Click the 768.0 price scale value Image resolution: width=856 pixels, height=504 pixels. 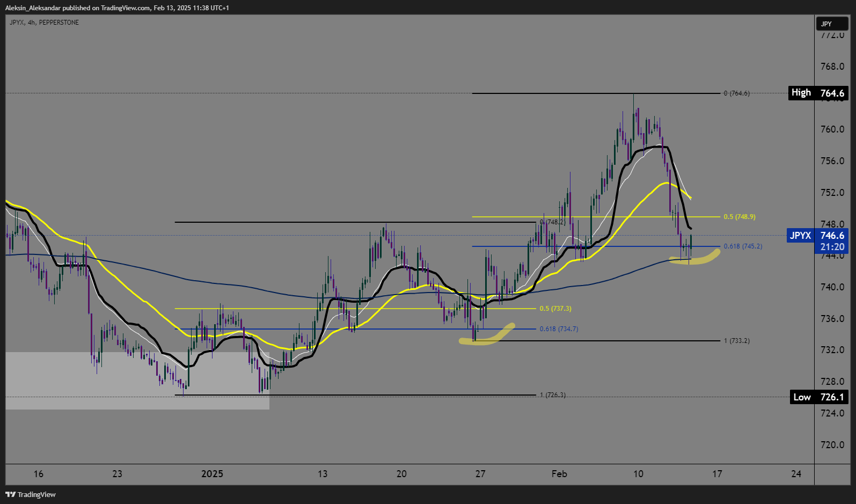[832, 67]
